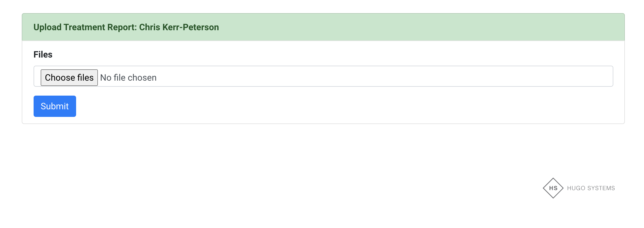Click the blue Submit button

coord(55,106)
